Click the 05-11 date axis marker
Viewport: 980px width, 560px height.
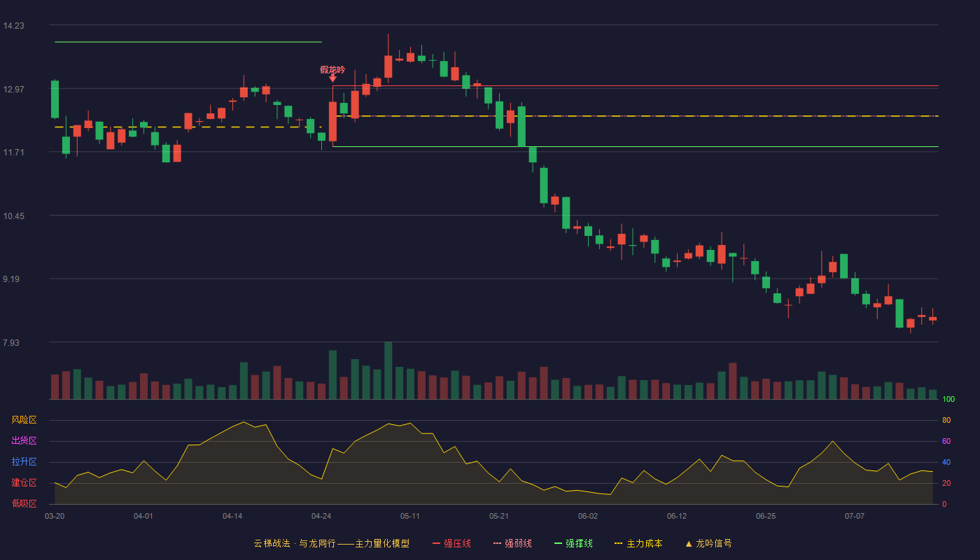pyautogui.click(x=410, y=516)
